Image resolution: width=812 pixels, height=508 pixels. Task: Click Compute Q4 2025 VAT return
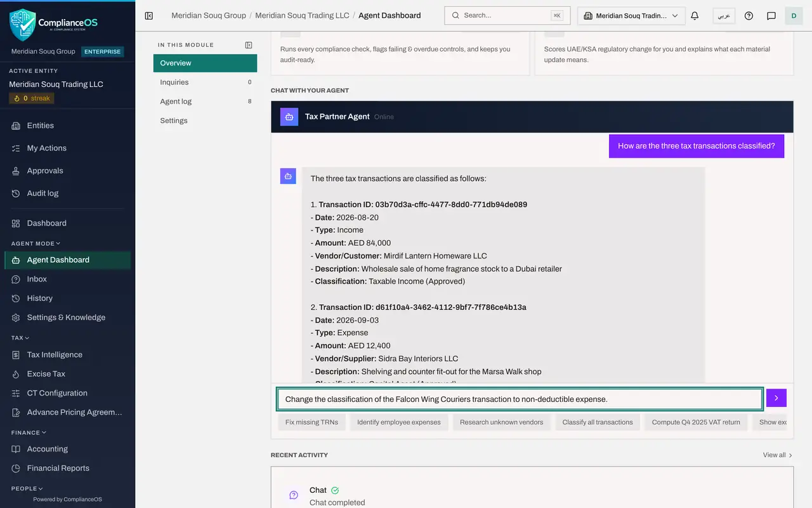pos(696,422)
